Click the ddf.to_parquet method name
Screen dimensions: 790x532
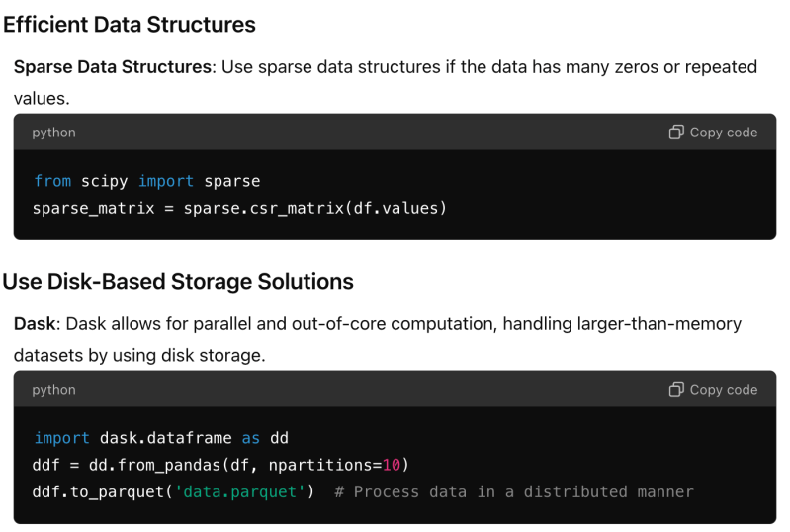[x=98, y=492]
